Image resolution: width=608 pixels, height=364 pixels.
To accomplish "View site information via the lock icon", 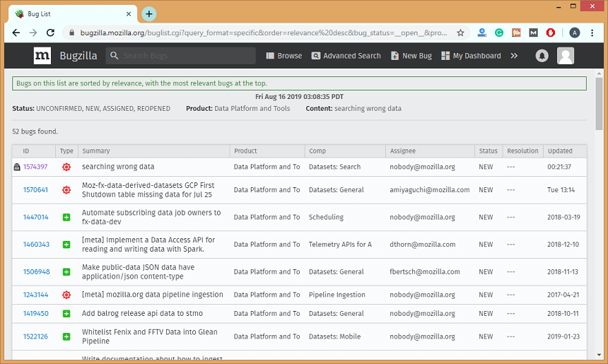I will (x=71, y=33).
